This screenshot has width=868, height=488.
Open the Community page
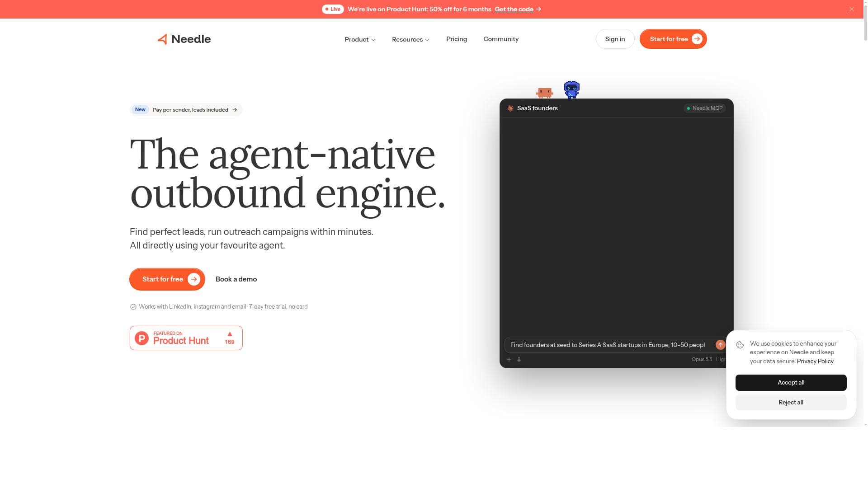pos(501,39)
